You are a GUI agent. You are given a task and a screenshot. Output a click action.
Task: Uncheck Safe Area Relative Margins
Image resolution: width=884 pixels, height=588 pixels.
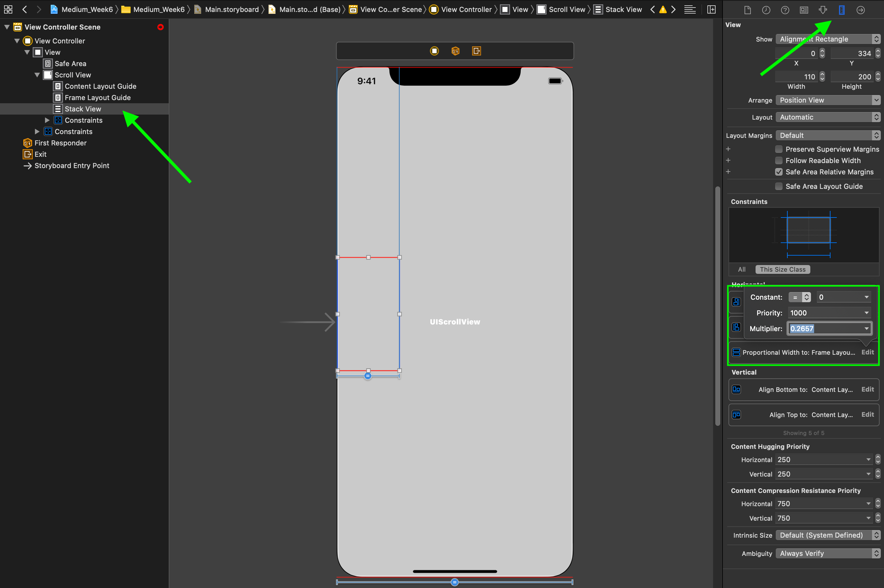click(x=779, y=172)
